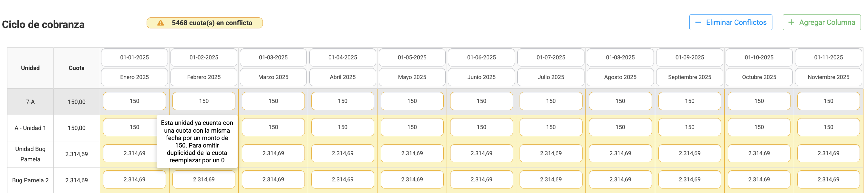Image resolution: width=868 pixels, height=193 pixels.
Task: Edit the 01-05-2025 date field
Action: (x=412, y=57)
